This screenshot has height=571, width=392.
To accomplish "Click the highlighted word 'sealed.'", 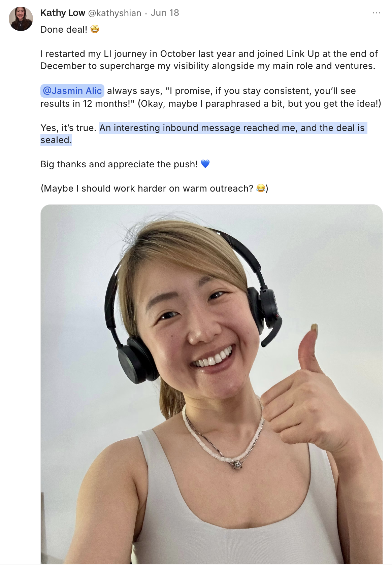I will pyautogui.click(x=56, y=140).
